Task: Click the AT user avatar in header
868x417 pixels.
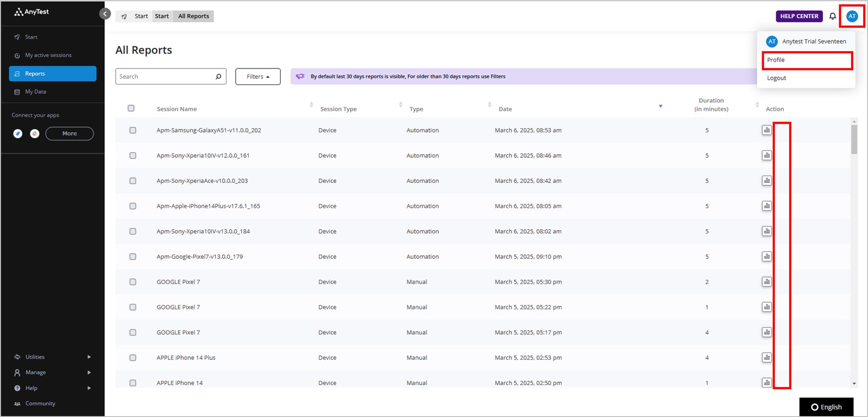Action: click(852, 16)
